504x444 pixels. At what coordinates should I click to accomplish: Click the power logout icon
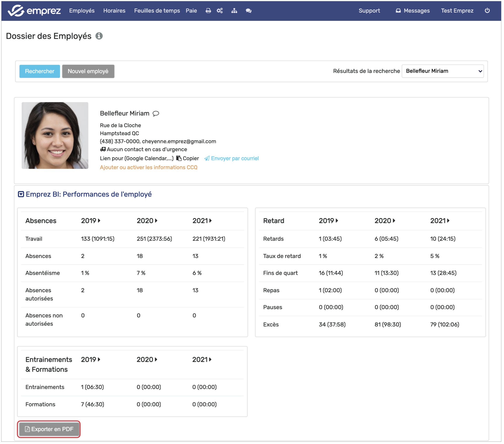click(487, 11)
